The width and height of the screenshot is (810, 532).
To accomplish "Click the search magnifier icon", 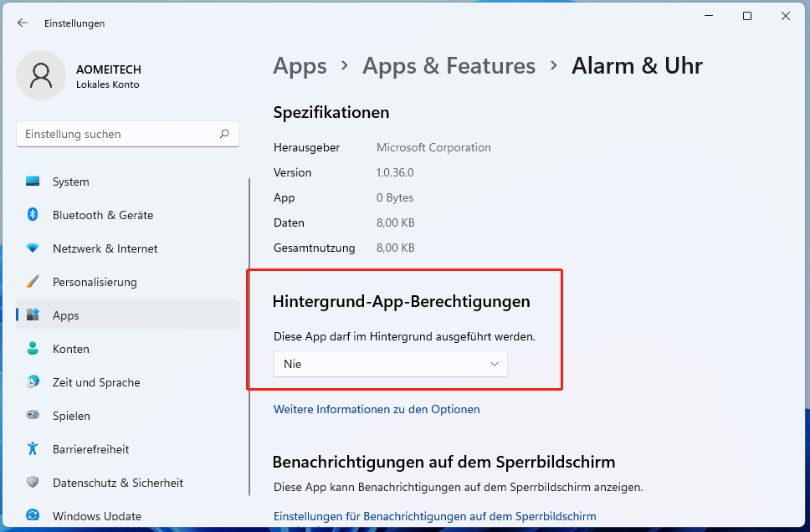I will (224, 134).
